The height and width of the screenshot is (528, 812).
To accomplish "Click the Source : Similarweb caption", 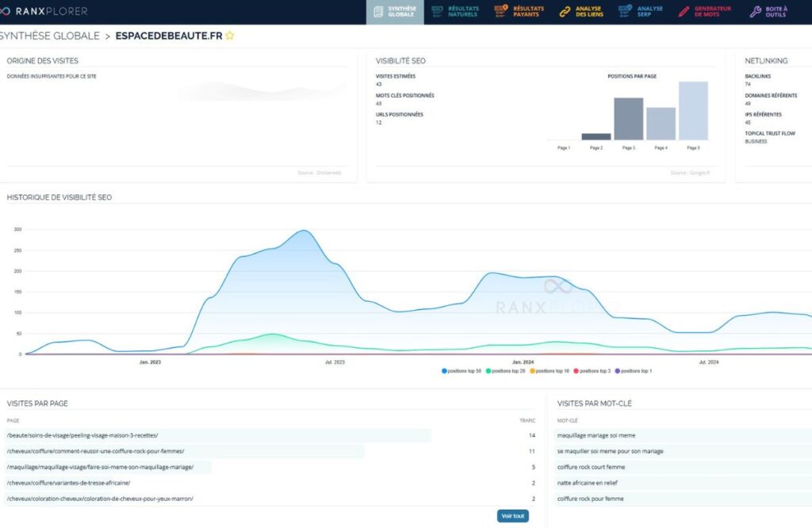I will 320,173.
